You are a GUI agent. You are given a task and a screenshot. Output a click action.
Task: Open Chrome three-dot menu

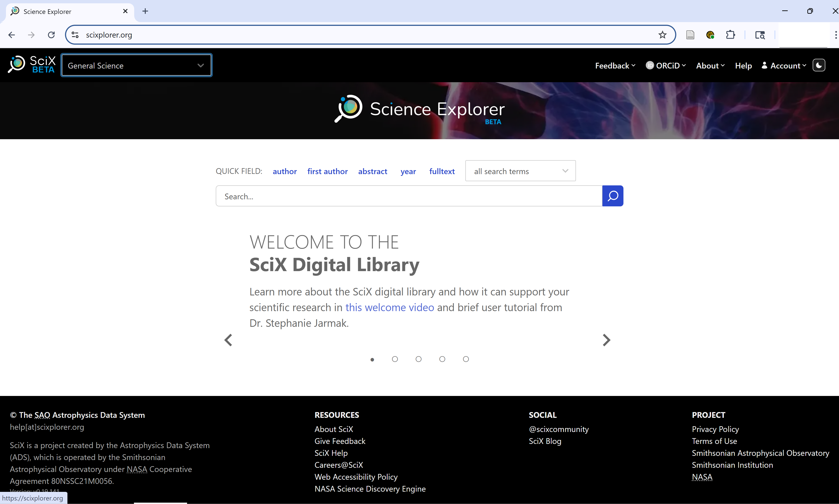(x=836, y=35)
